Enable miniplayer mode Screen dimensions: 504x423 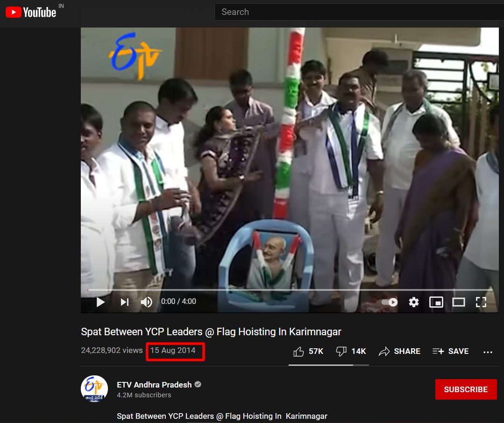(436, 302)
